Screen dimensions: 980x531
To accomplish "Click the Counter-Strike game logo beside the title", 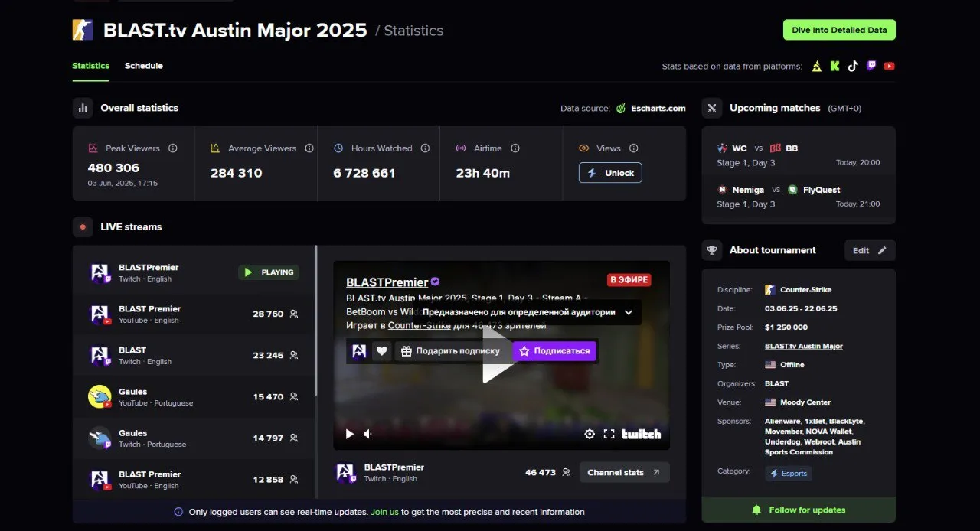I will [x=83, y=31].
